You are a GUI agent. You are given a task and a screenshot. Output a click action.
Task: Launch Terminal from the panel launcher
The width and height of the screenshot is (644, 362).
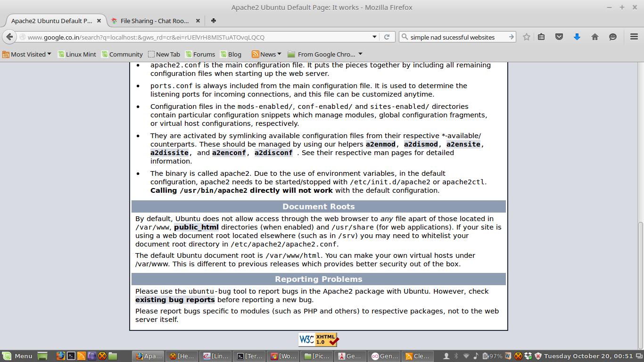71,356
